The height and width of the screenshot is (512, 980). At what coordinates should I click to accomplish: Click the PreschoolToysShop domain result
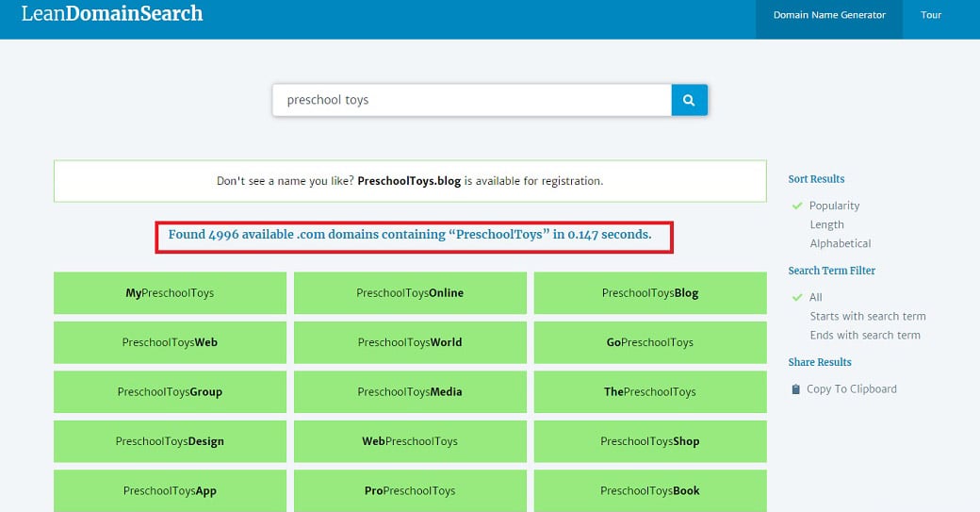pyautogui.click(x=650, y=441)
